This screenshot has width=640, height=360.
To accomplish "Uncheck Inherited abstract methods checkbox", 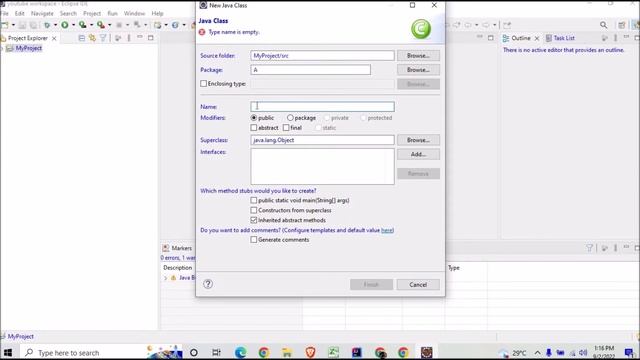I will pos(253,220).
